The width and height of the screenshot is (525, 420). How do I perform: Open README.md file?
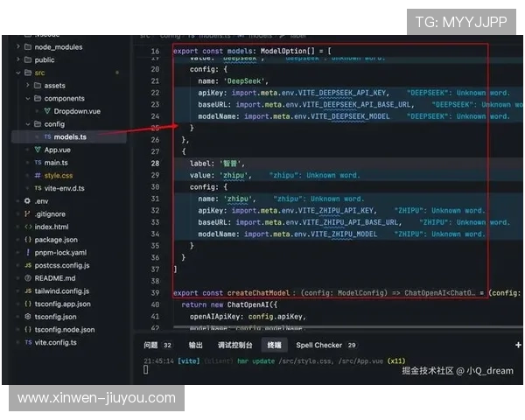coord(55,278)
